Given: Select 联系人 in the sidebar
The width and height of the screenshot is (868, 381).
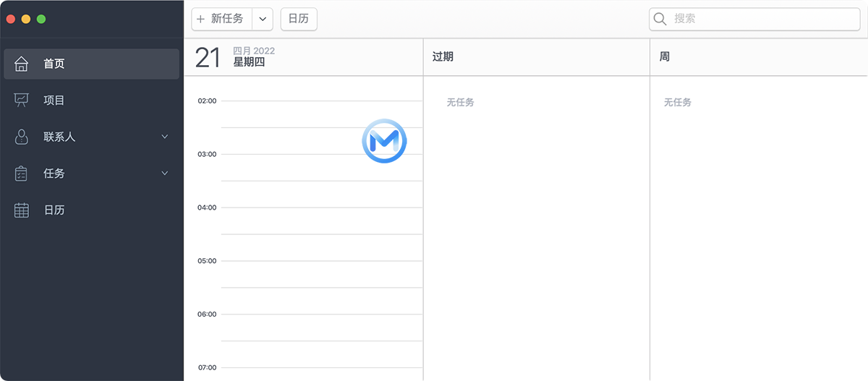Looking at the screenshot, I should click(x=91, y=137).
